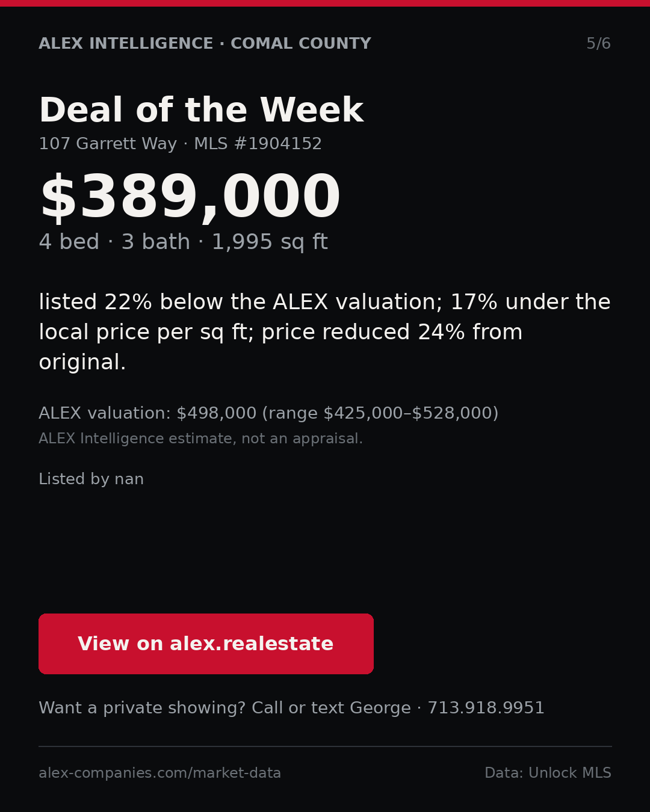Click the range $425,000–$528,000 text

pyautogui.click(x=380, y=413)
